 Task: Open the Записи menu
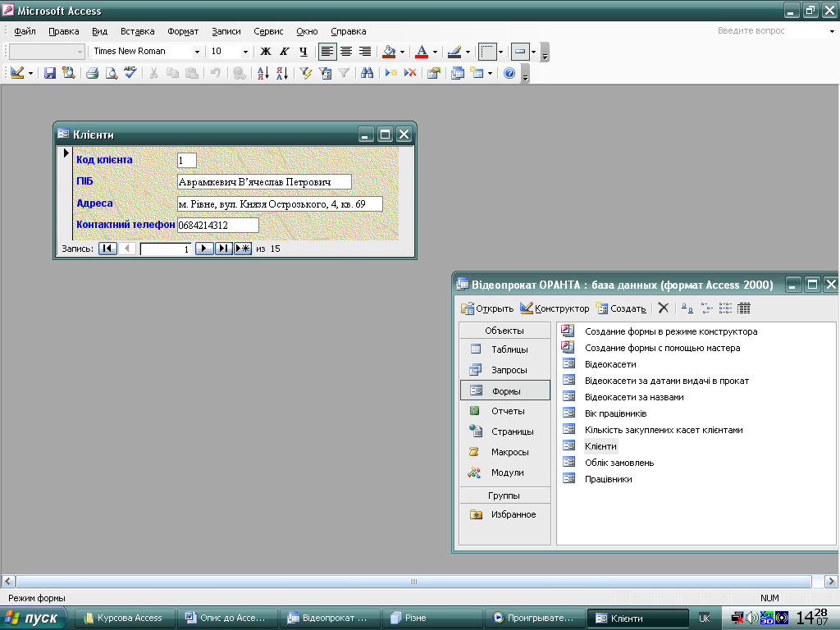226,31
